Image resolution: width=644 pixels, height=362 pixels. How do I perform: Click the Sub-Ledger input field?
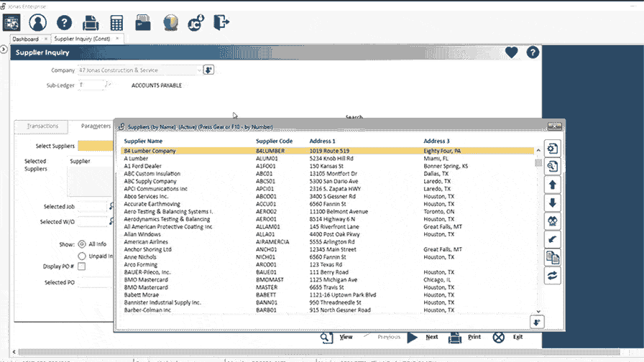(91, 85)
